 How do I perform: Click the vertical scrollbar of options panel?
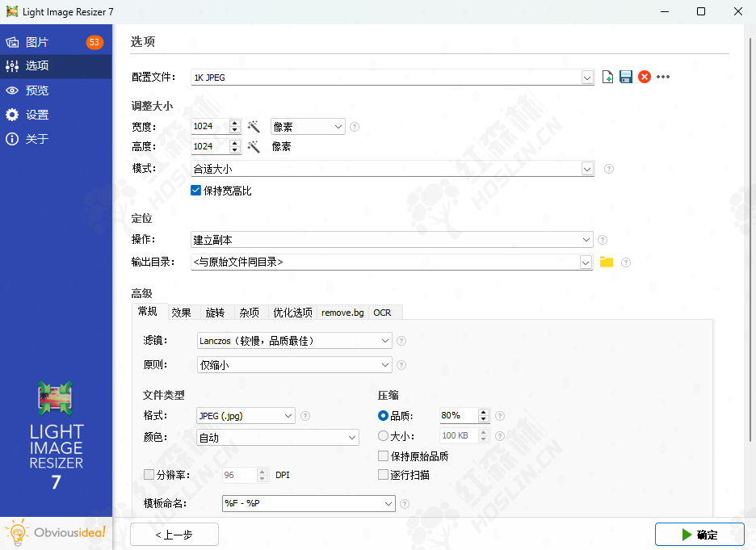click(x=750, y=238)
